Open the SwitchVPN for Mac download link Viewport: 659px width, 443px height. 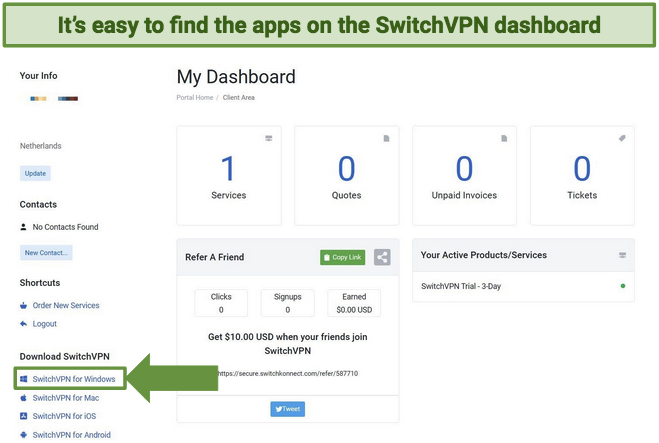pos(66,398)
